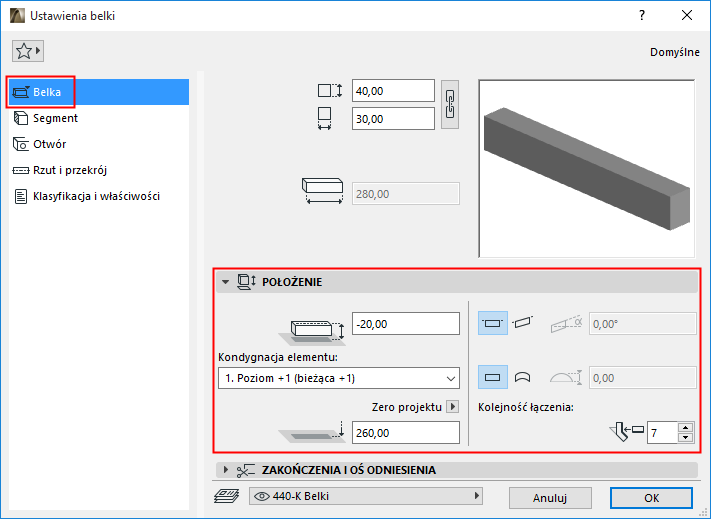The height and width of the screenshot is (519, 711).
Task: Click the eye icon of layer 440-K Belki
Action: [262, 497]
